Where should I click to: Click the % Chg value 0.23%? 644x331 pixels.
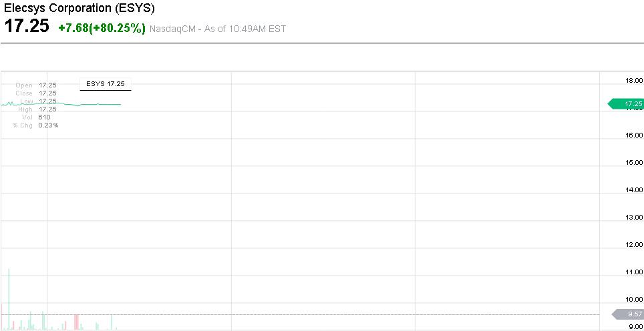(x=48, y=125)
